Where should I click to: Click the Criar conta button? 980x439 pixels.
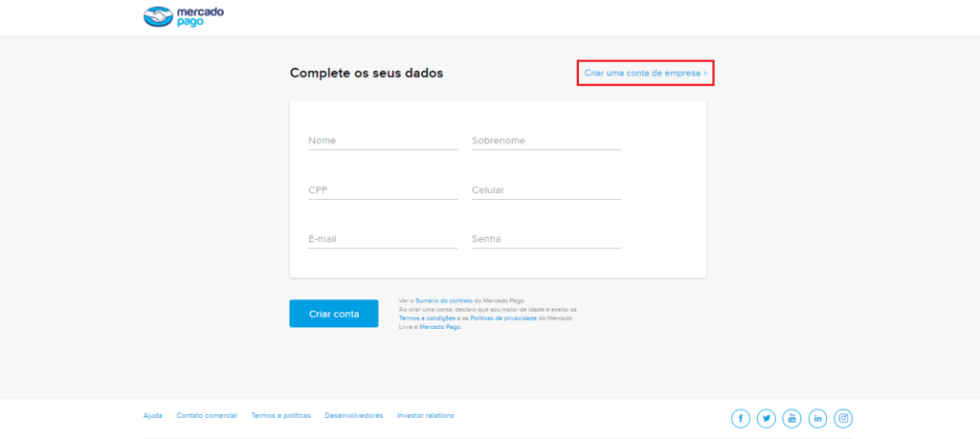pos(334,314)
